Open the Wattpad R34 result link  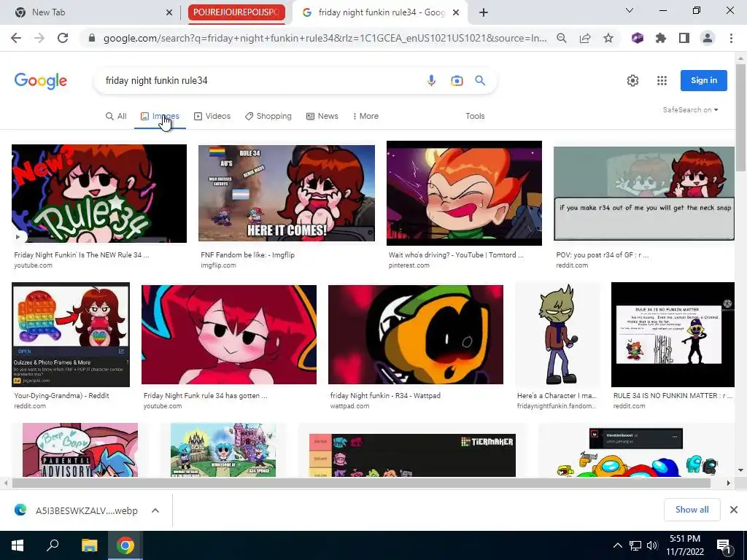coord(385,396)
